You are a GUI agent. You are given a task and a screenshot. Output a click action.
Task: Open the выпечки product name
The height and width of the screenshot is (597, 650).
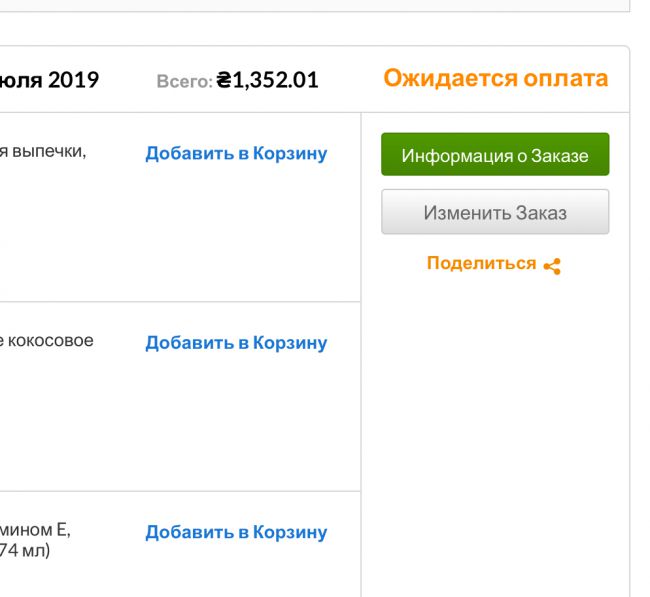tap(42, 152)
